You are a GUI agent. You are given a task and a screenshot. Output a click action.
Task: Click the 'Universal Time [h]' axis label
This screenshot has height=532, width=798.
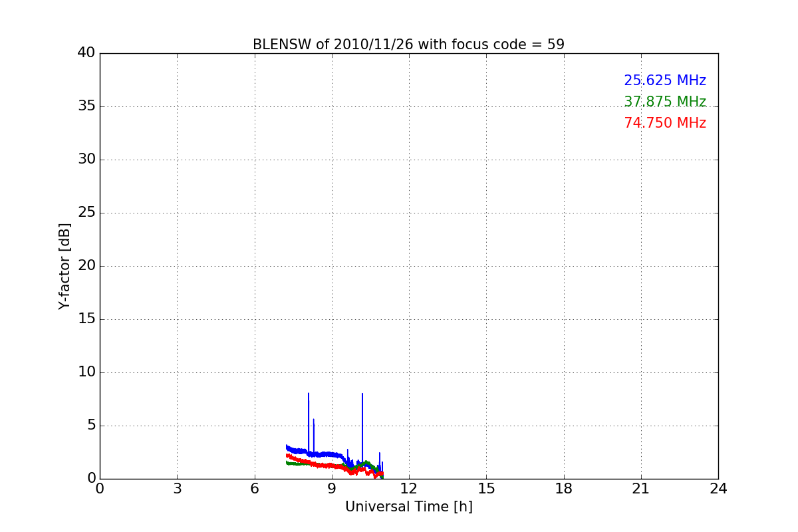(x=408, y=507)
